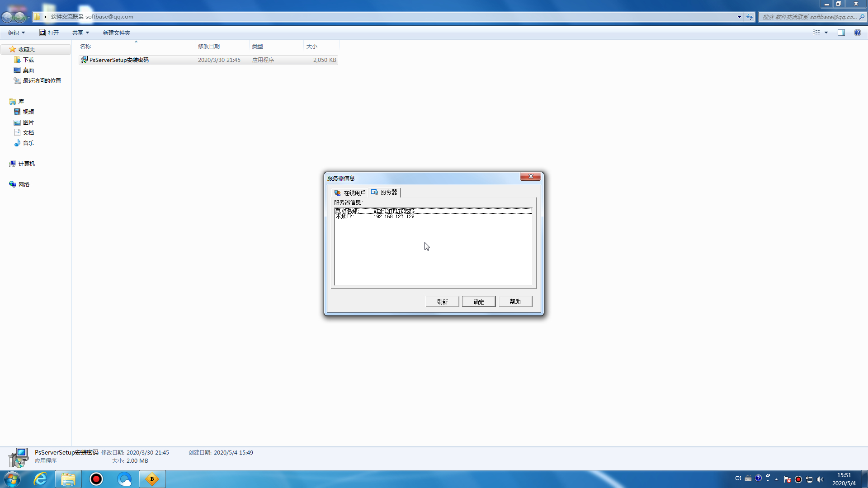
Task: Click the volume speaker tray icon
Action: 820,479
